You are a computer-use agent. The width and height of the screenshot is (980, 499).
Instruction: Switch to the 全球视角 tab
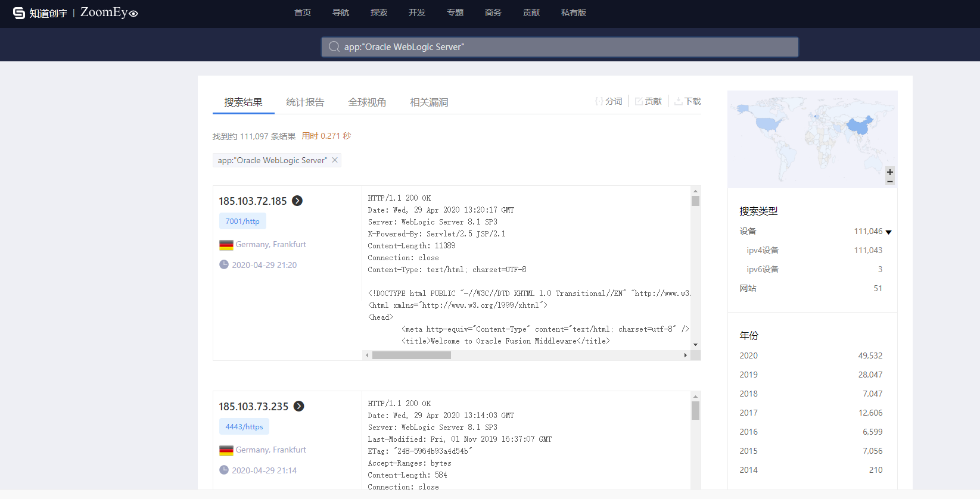click(367, 102)
